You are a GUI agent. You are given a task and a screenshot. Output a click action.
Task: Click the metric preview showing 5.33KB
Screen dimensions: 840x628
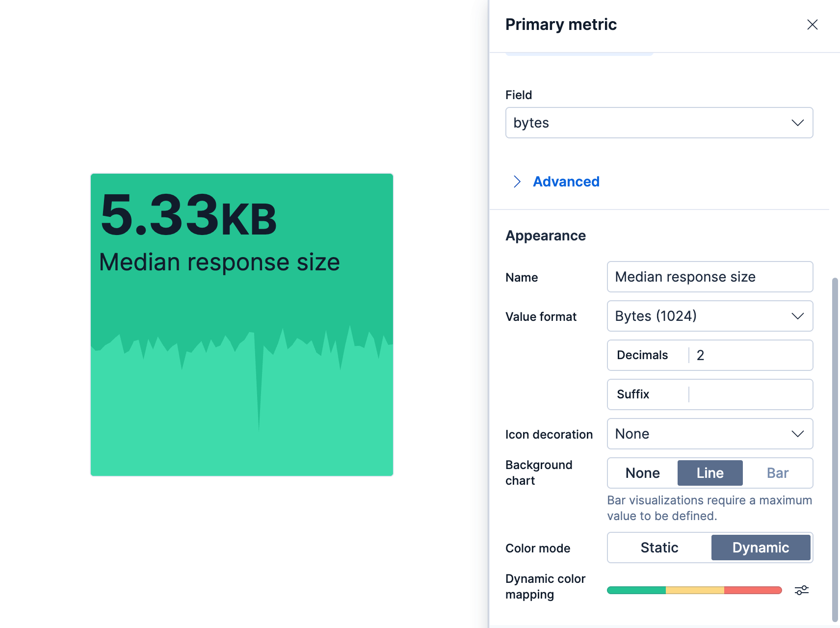241,324
